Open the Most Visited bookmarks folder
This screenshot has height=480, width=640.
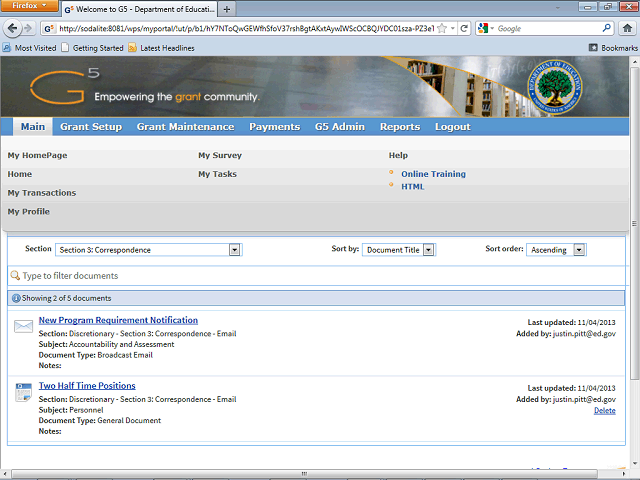click(29, 48)
